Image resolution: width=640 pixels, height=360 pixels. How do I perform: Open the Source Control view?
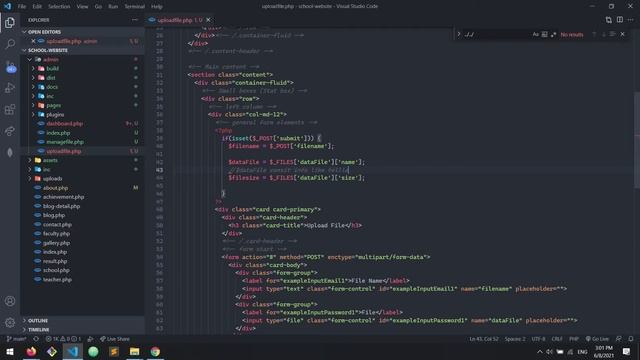(x=10, y=67)
